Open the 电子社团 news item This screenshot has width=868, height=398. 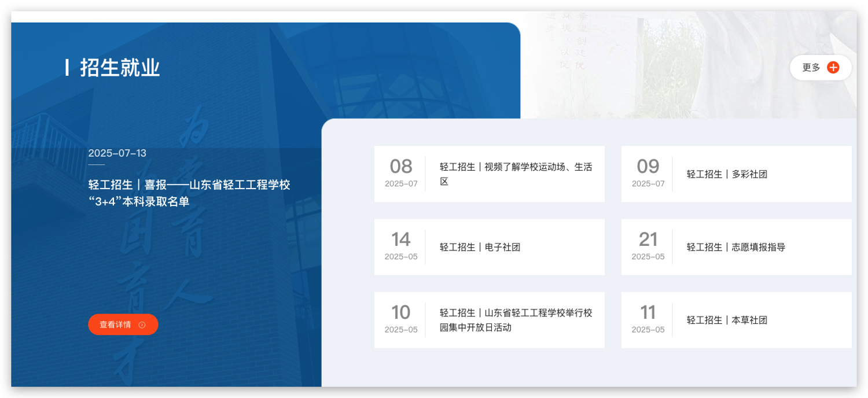480,247
